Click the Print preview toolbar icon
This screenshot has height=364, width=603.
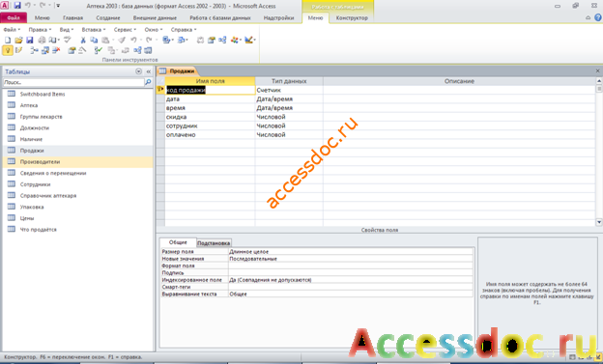(53, 40)
